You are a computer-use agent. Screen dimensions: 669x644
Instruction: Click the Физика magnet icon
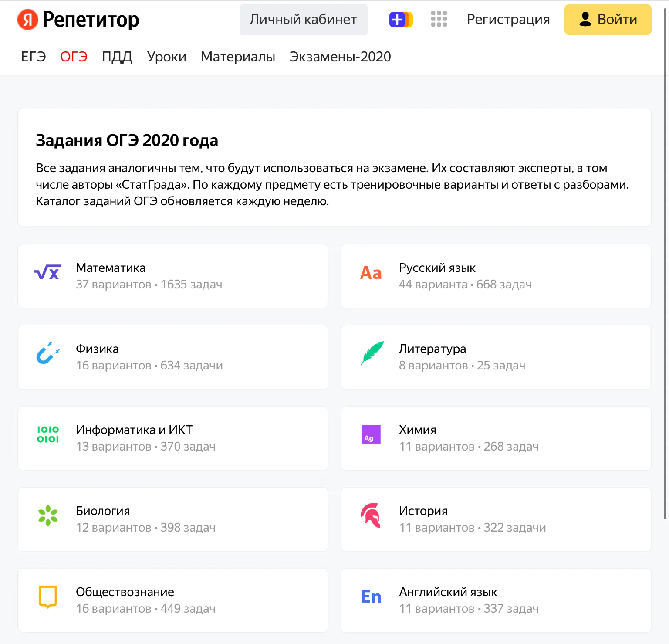(47, 353)
